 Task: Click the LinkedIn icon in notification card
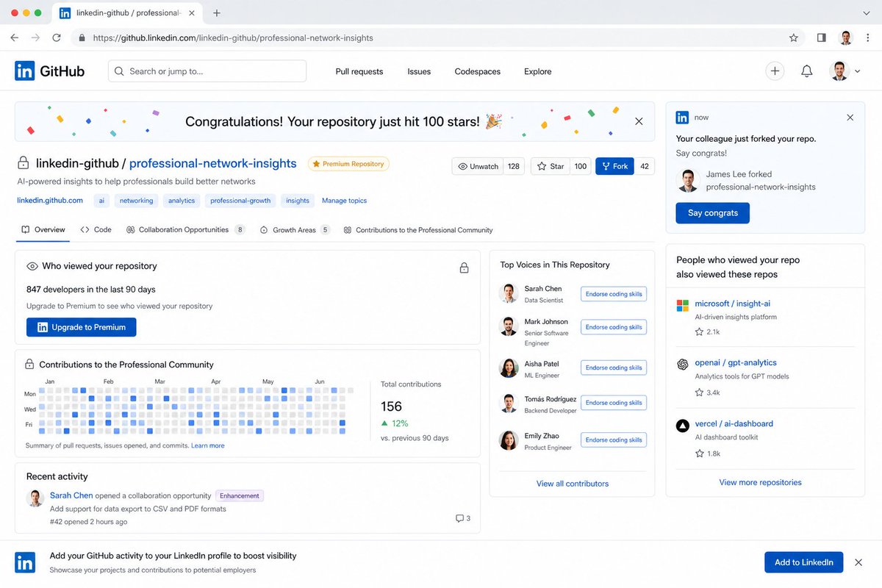point(683,118)
